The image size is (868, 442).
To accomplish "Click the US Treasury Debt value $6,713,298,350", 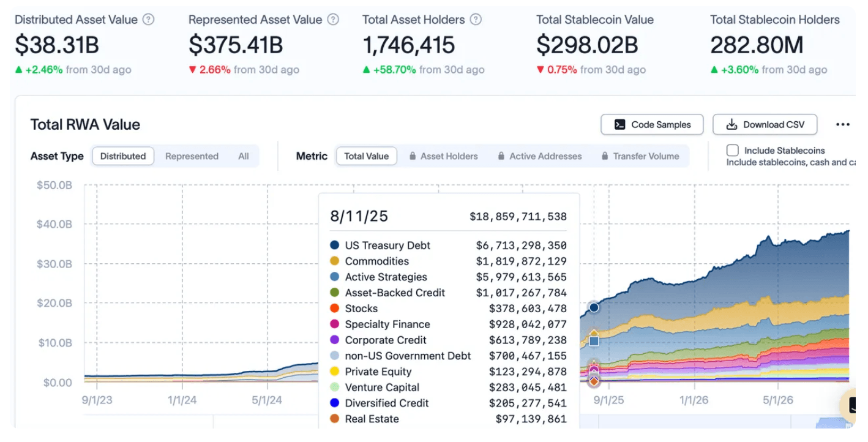I will pos(522,245).
